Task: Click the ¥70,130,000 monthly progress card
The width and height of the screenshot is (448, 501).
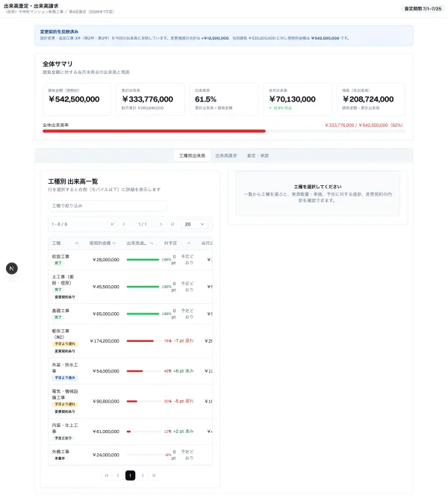Action: (x=297, y=99)
